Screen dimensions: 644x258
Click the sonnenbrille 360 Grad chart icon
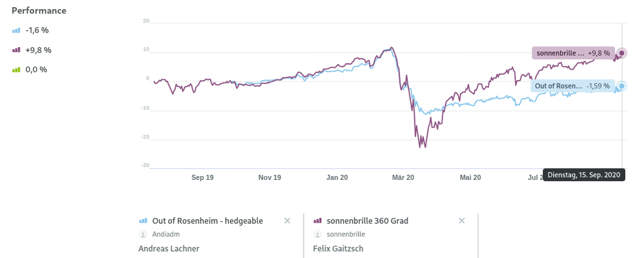(317, 221)
